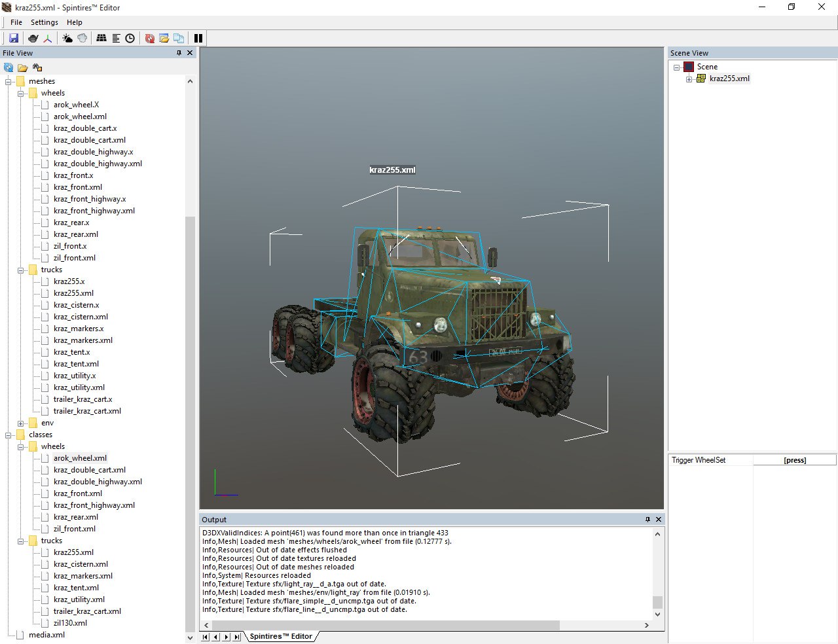Click the Trigger WheelSet property label

click(699, 460)
